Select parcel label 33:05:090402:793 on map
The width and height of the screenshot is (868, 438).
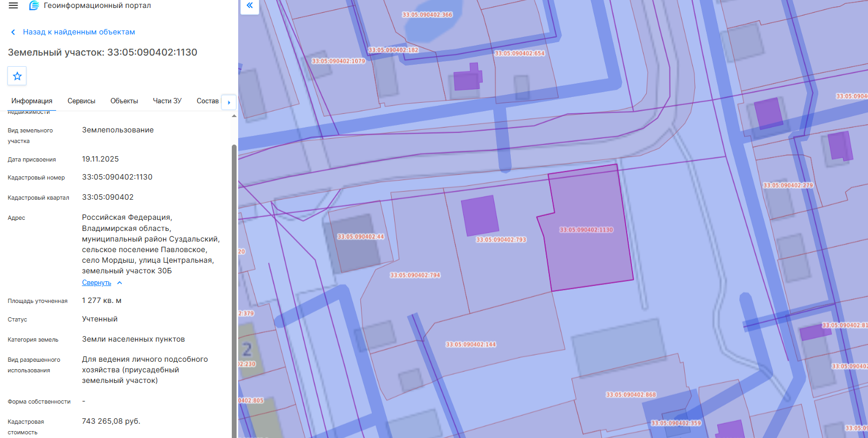tap(501, 240)
